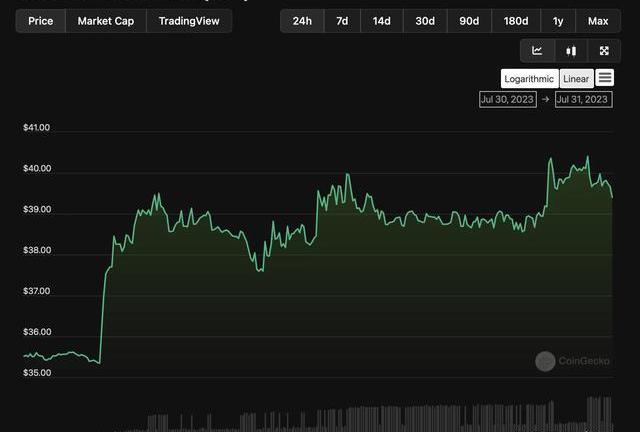This screenshot has height=432, width=640.
Task: Choose the 14d time range
Action: click(x=382, y=21)
